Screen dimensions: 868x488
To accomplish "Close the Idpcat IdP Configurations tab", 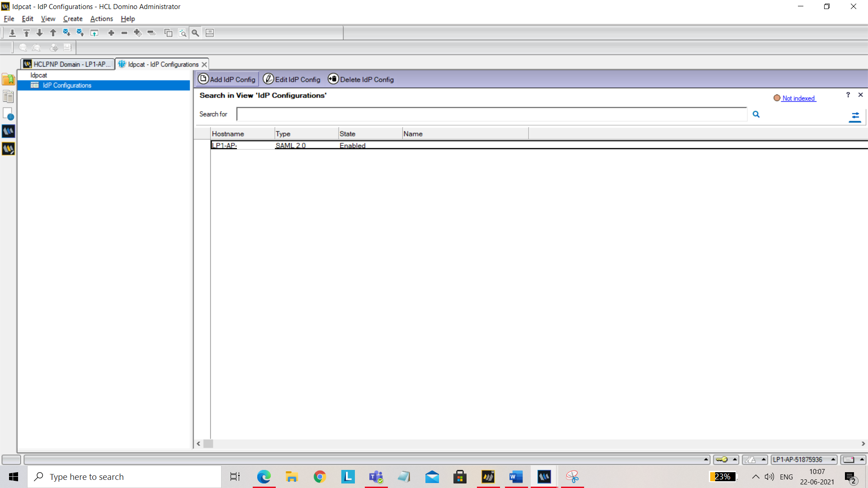I will 204,65.
